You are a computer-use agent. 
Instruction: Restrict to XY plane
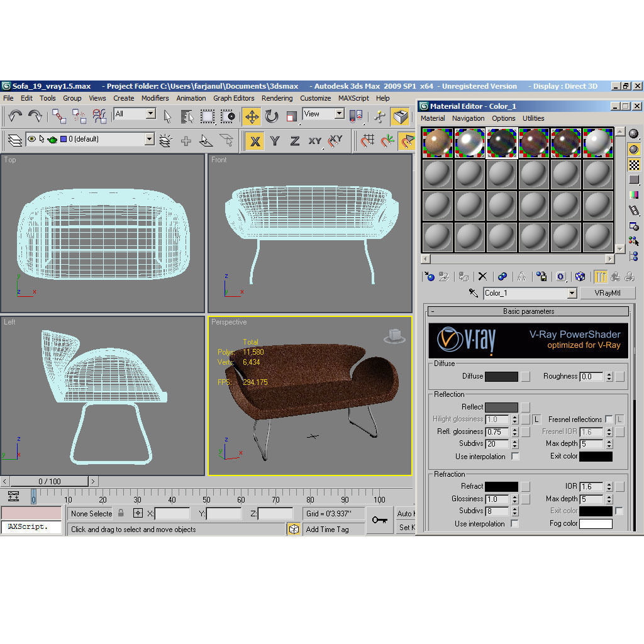tap(314, 142)
